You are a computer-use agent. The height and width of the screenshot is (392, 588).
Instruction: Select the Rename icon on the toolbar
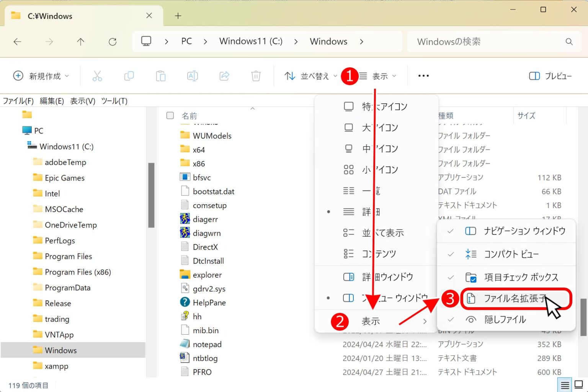pyautogui.click(x=193, y=76)
